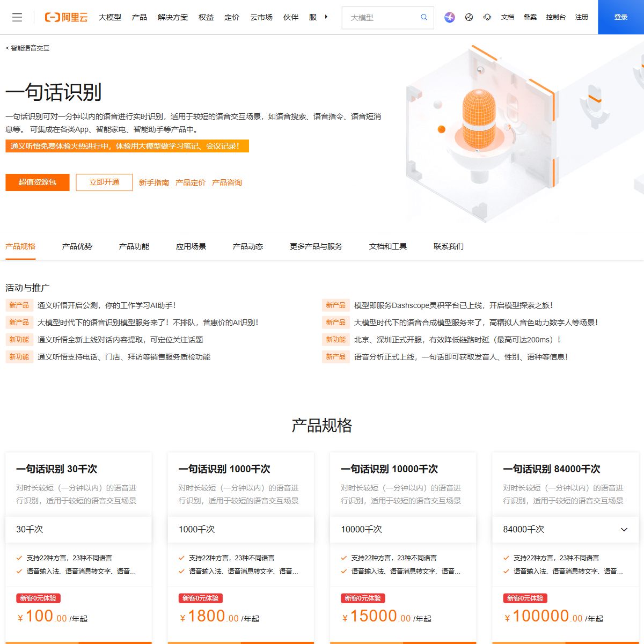Select the 更多产品与服务 tab

click(x=316, y=246)
